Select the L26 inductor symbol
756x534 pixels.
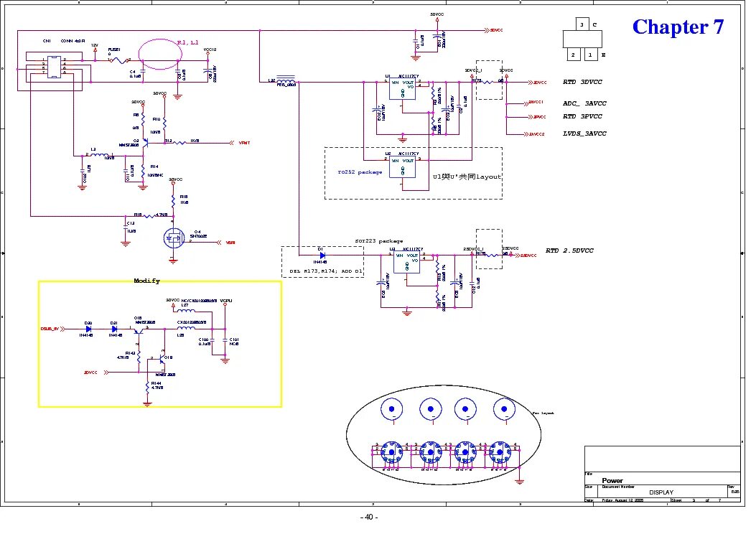pyautogui.click(x=186, y=329)
